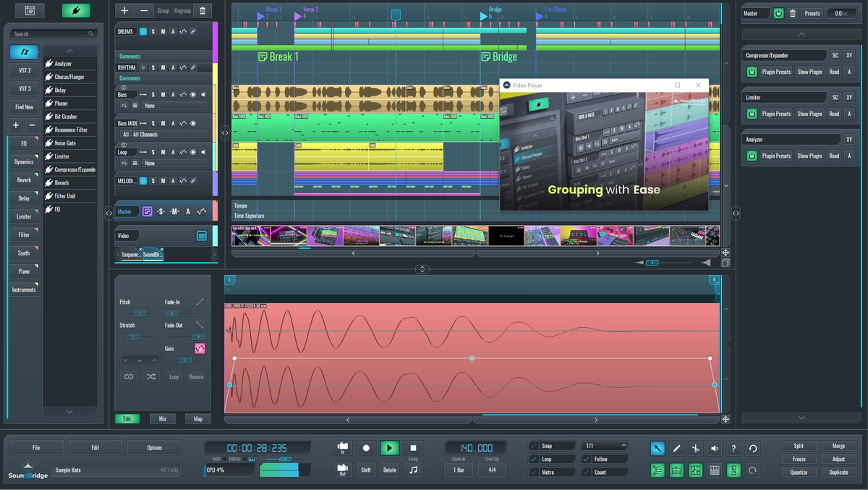Click the Quantize button

pos(799,472)
